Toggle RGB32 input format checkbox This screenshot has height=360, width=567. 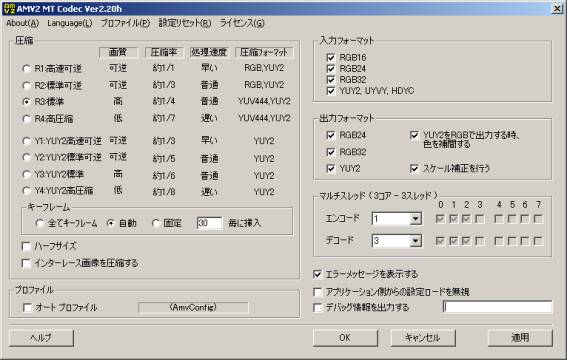point(331,80)
